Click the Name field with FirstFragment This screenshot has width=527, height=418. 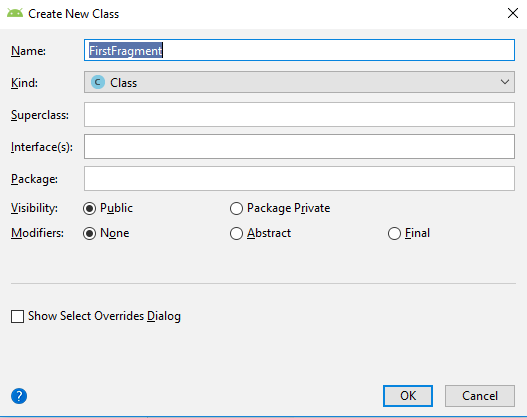(x=299, y=50)
